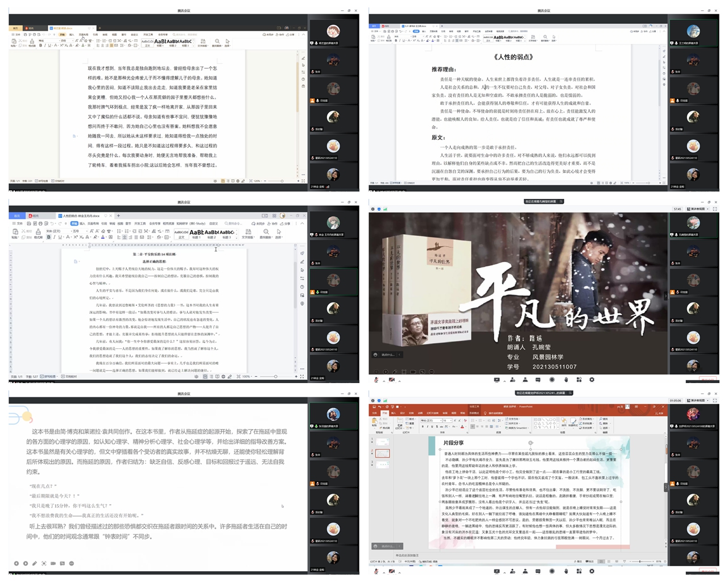The height and width of the screenshot is (582, 728).
Task: Click Bold button in 人性的弱点-林金玉丹丹 document ribbon
Action: coord(48,237)
